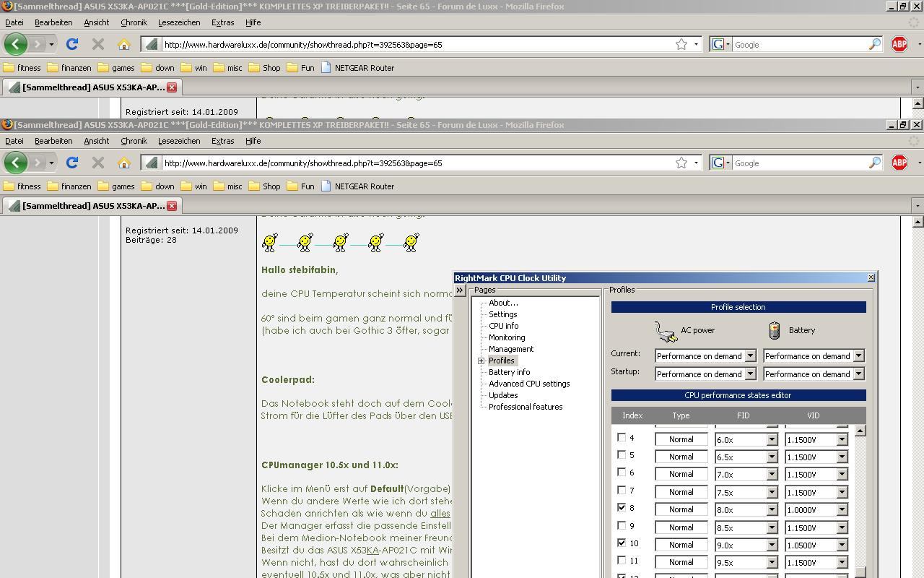Close the Sammelthread tab in front Firefox window

(172, 206)
